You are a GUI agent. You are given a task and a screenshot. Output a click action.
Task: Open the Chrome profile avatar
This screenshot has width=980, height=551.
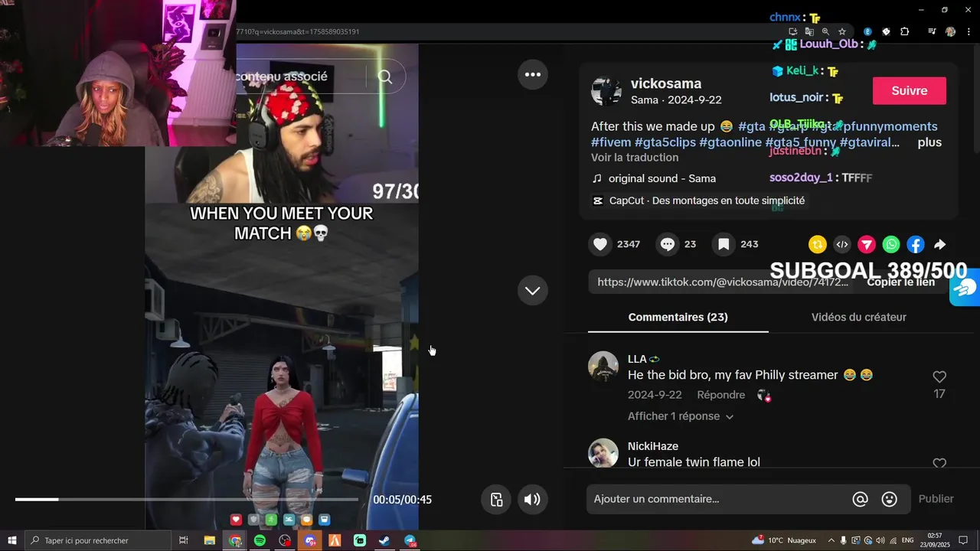(x=950, y=31)
